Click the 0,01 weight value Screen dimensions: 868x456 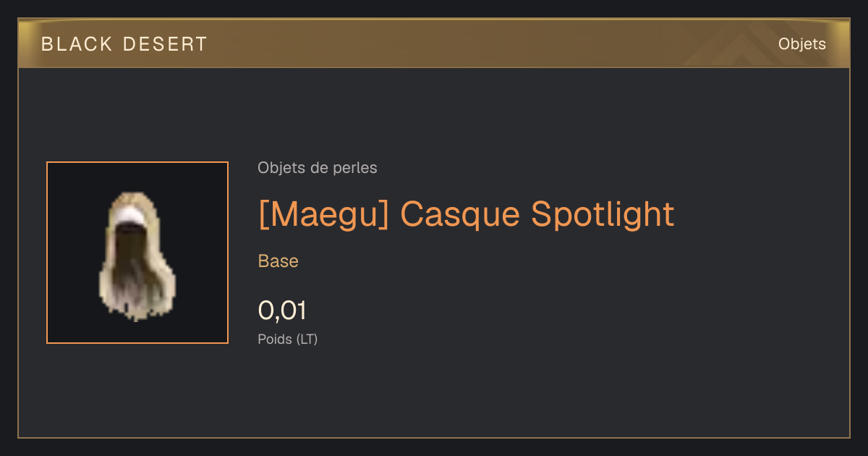click(282, 311)
